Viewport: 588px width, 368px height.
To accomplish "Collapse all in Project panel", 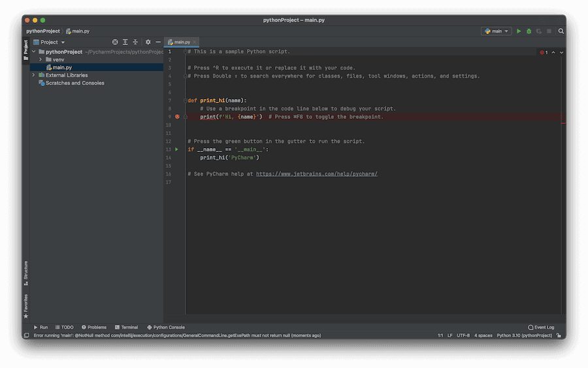I will coord(135,42).
